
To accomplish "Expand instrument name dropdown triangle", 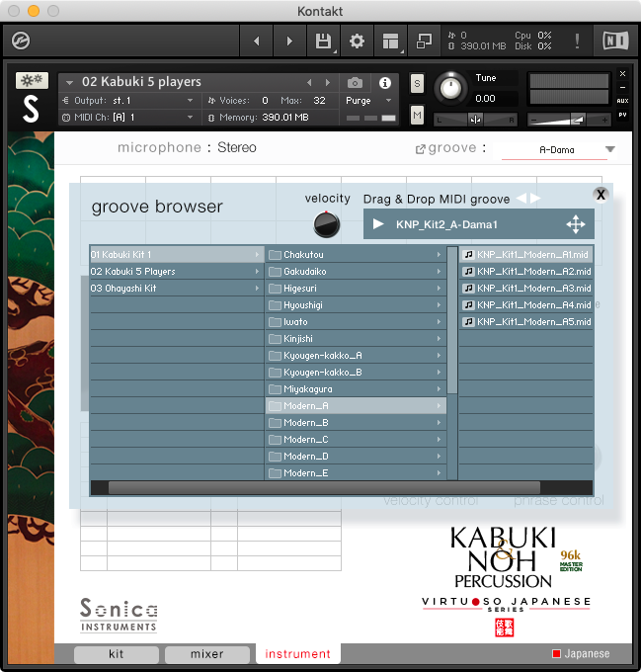I will (69, 82).
